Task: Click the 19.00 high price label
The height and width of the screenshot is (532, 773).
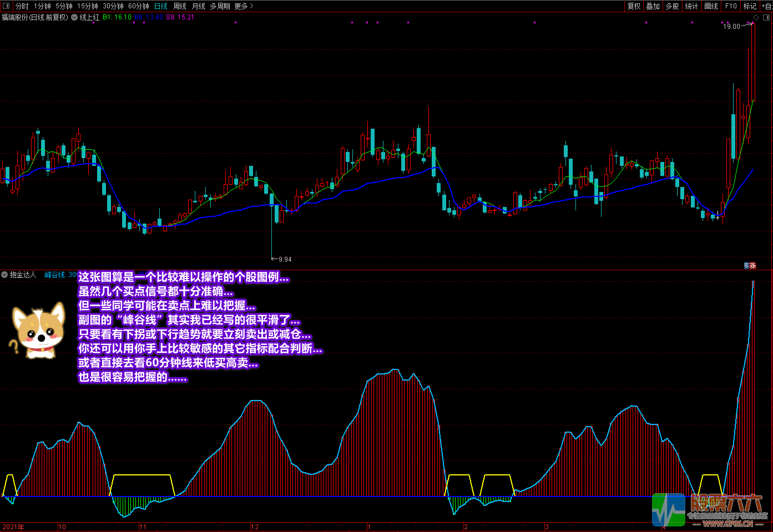Action: (x=731, y=26)
